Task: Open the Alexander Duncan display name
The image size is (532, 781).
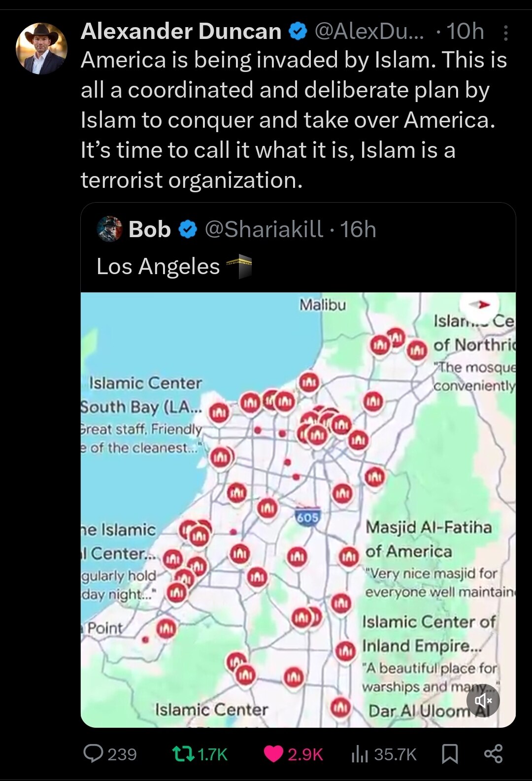Action: (181, 32)
